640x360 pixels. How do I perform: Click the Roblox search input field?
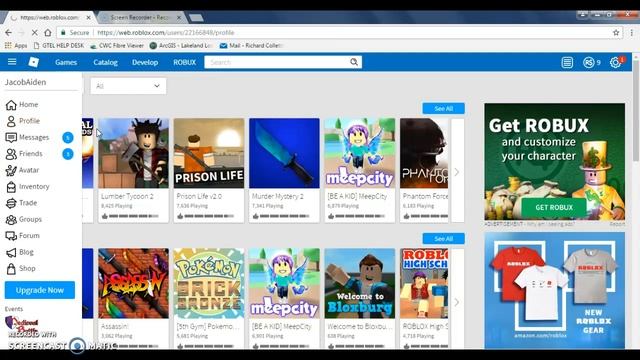[277, 62]
